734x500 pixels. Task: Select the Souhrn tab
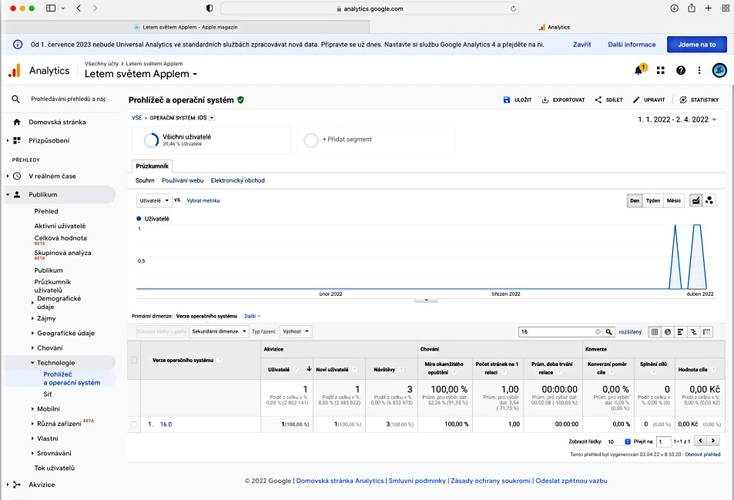[x=145, y=180]
